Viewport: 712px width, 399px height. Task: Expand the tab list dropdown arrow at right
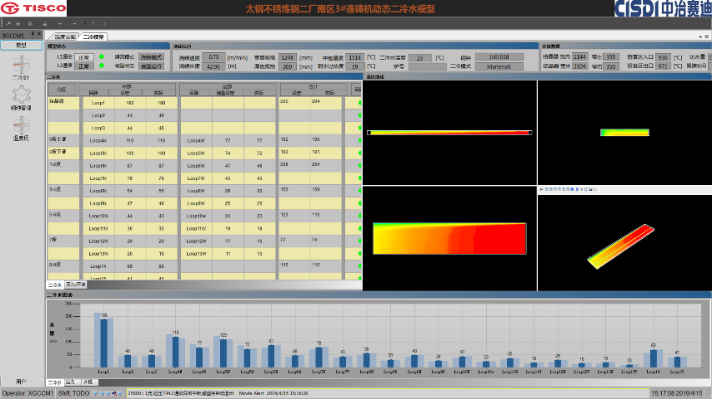(x=700, y=36)
